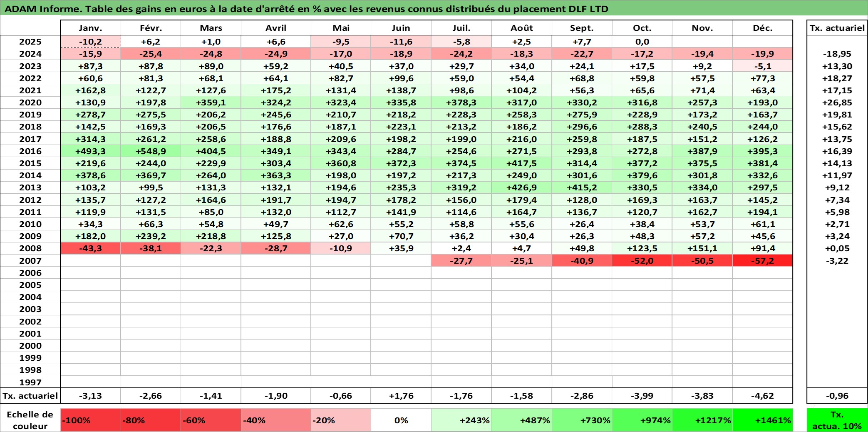Select the Mars column header
The height and width of the screenshot is (432, 868).
211,28
